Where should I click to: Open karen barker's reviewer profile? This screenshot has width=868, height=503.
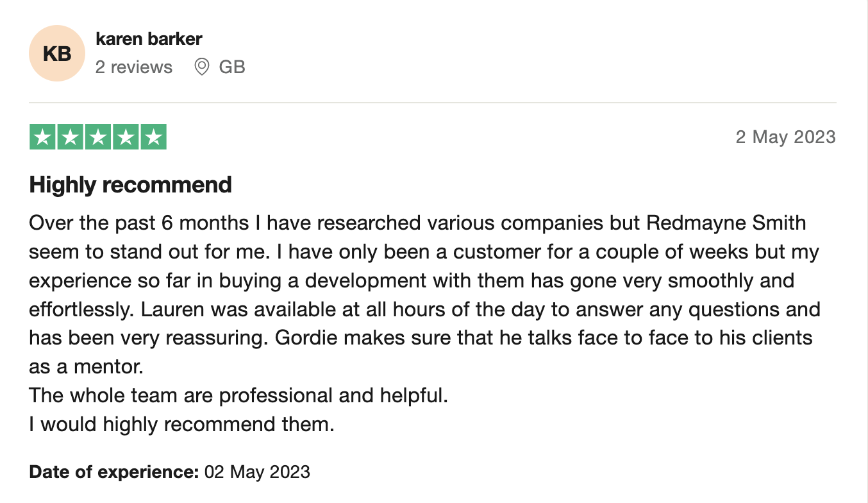[149, 39]
